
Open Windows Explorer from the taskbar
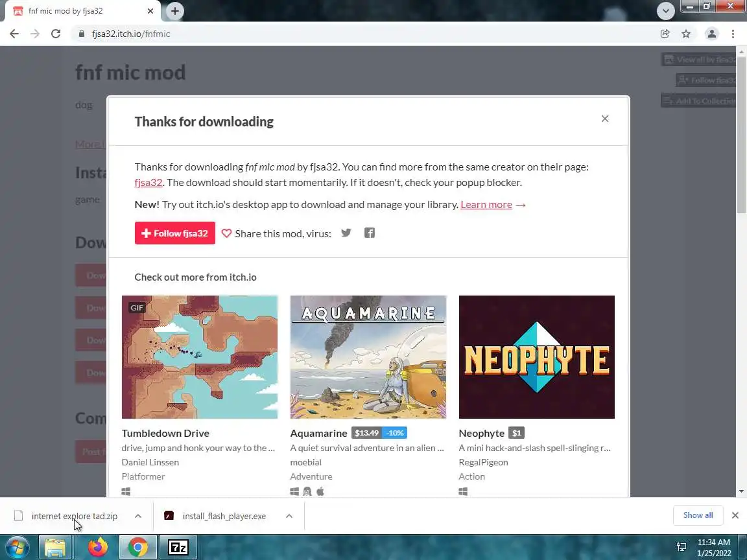click(x=54, y=548)
